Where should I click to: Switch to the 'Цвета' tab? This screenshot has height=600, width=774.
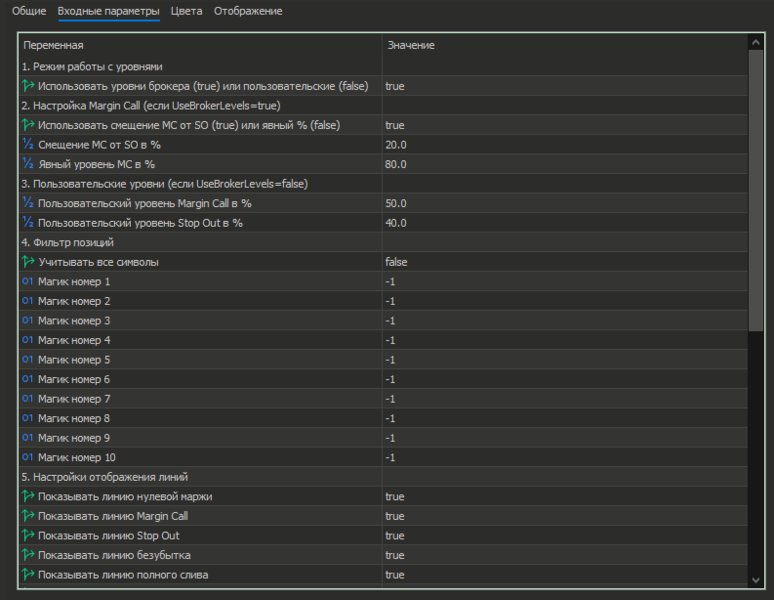(186, 11)
